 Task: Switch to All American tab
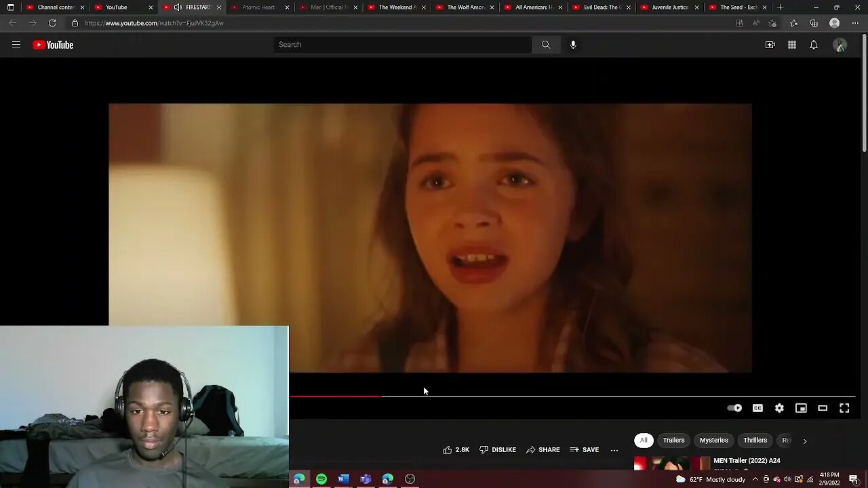[x=532, y=7]
